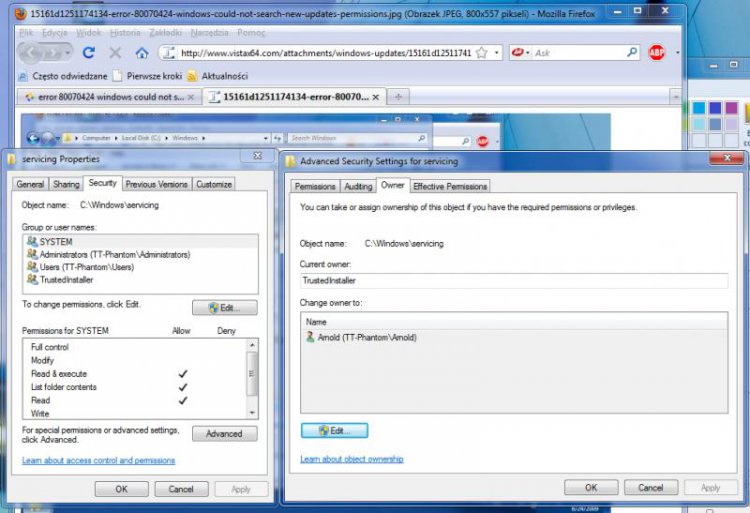Click the Firefox forward arrow button

pos(54,53)
